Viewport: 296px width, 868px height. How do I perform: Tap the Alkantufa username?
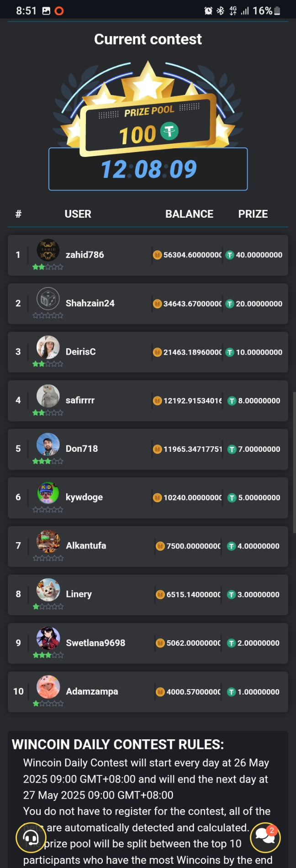pos(86,546)
